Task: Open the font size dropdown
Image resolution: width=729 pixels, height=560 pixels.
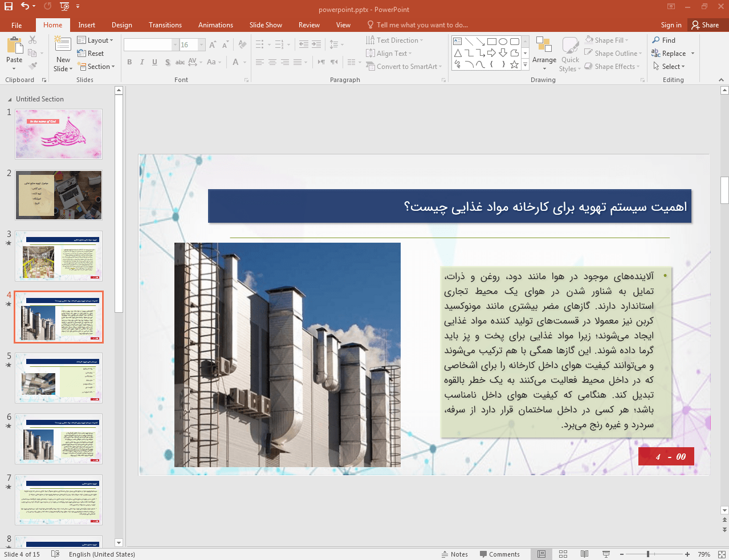Action: 202,45
